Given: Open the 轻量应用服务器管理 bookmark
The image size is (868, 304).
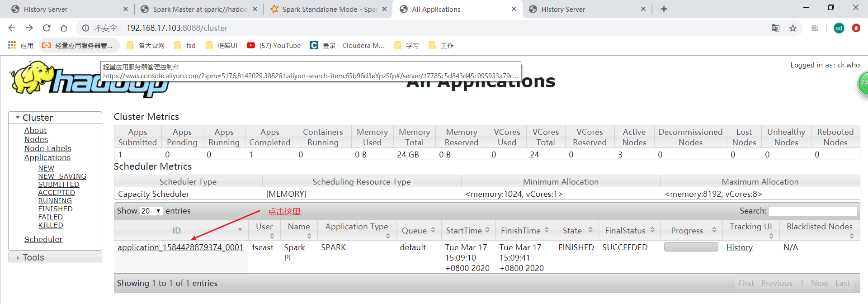Looking at the screenshot, I should pyautogui.click(x=79, y=45).
